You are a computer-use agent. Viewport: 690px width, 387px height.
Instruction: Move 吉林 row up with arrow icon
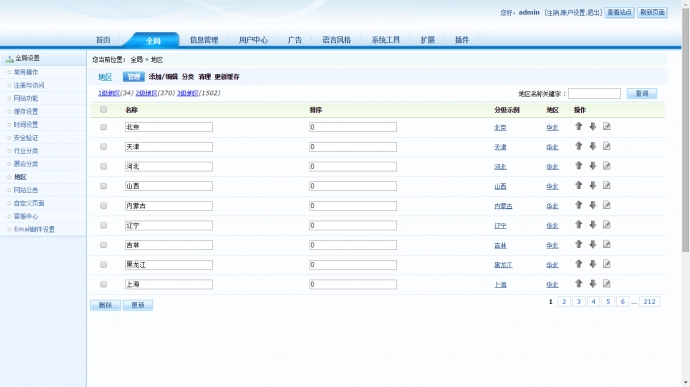pyautogui.click(x=579, y=244)
